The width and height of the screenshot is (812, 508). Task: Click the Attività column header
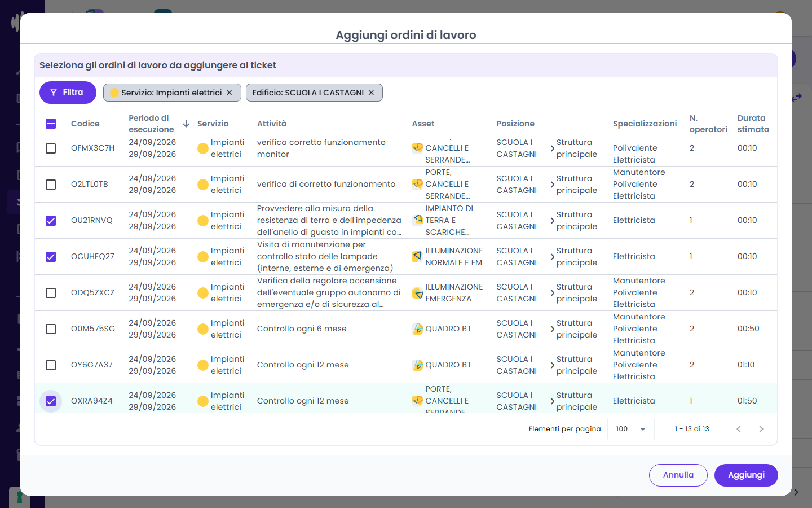(272, 124)
